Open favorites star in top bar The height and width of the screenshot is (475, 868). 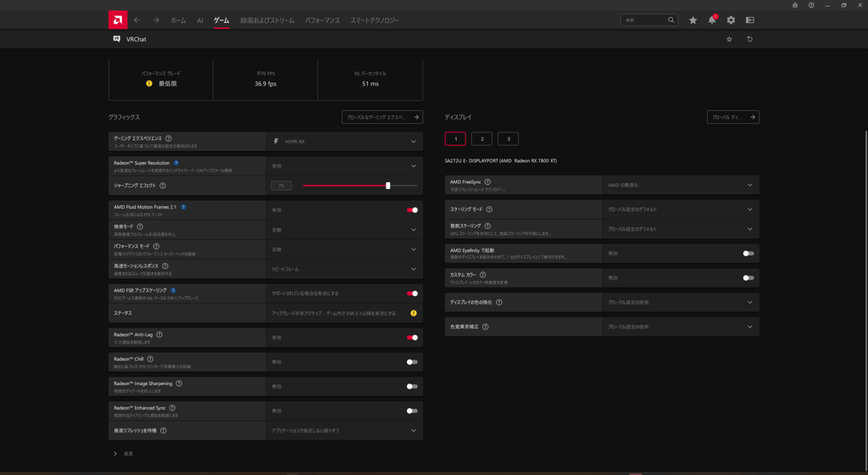pyautogui.click(x=693, y=20)
